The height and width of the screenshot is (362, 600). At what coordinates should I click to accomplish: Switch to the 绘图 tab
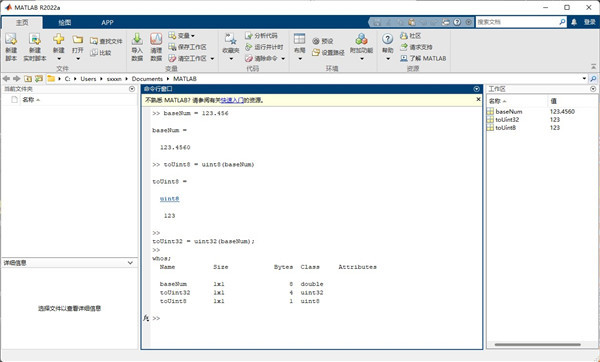tap(65, 23)
